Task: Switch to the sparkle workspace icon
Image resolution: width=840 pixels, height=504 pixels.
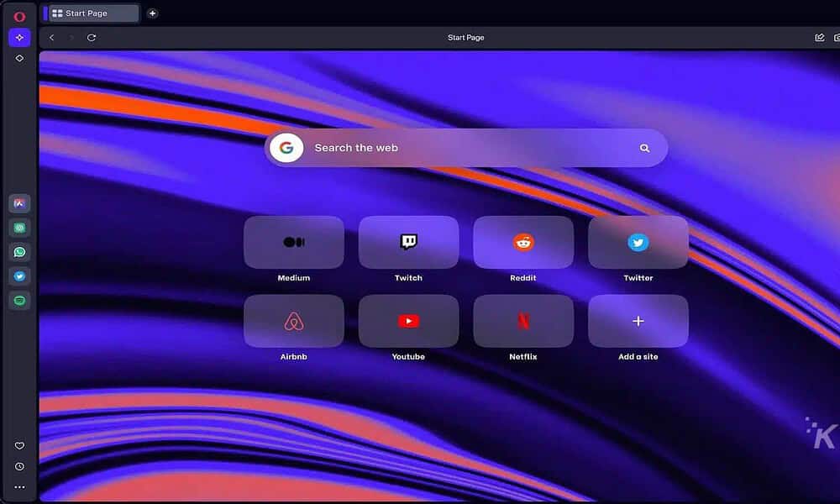Action: coord(18,37)
